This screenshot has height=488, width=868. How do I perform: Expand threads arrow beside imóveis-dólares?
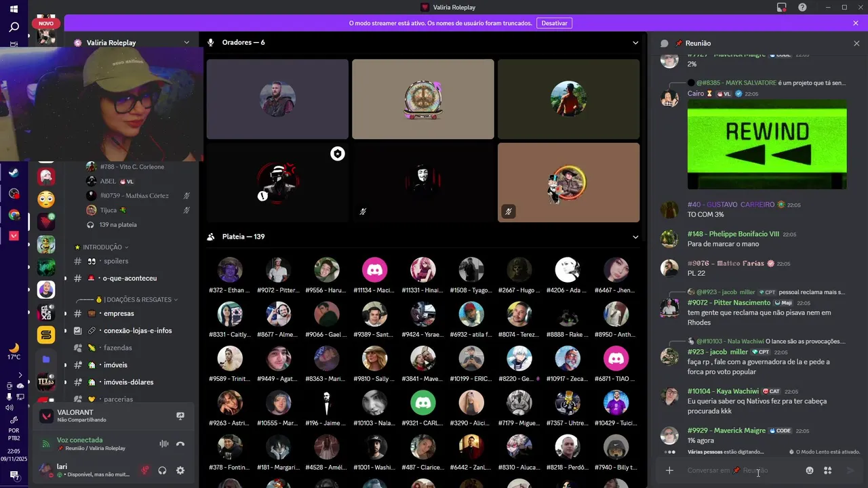click(66, 382)
